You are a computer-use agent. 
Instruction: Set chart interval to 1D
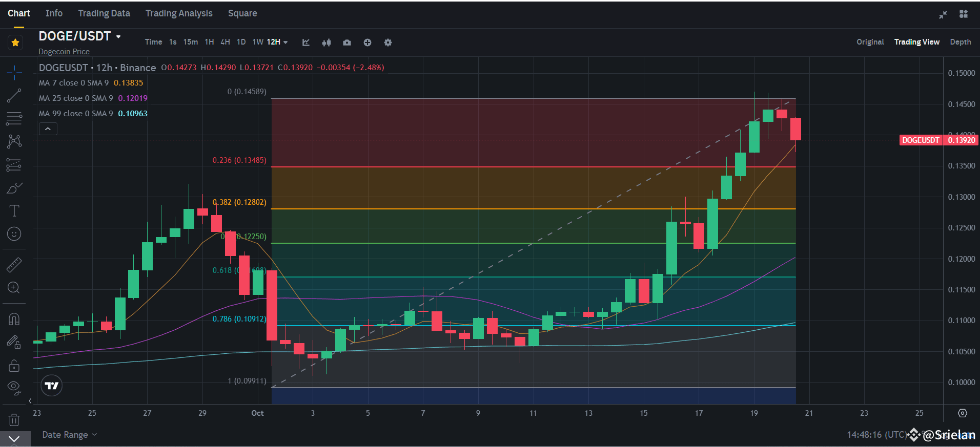[x=241, y=42]
